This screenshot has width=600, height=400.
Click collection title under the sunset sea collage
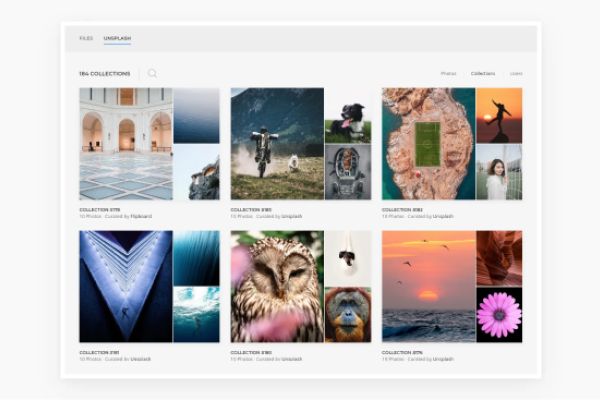[402, 352]
